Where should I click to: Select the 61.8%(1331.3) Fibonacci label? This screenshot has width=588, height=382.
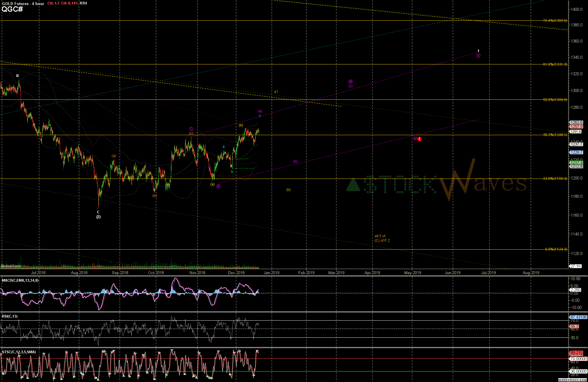[555, 64]
